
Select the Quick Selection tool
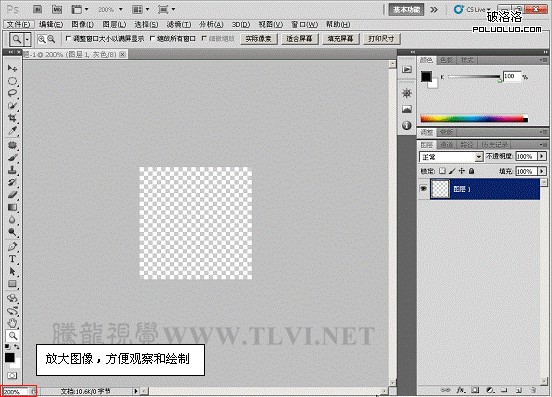(12, 106)
